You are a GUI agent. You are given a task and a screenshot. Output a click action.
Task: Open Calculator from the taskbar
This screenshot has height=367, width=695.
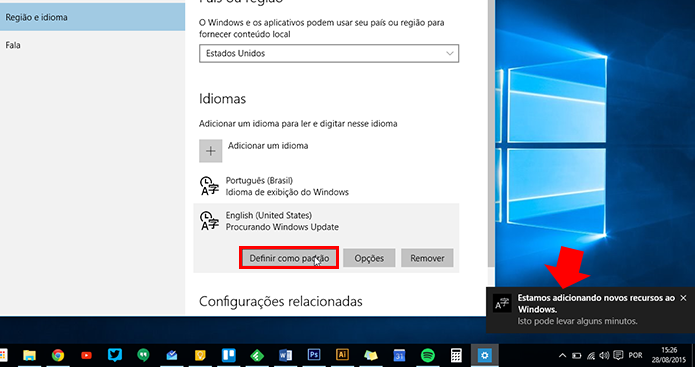(x=456, y=355)
